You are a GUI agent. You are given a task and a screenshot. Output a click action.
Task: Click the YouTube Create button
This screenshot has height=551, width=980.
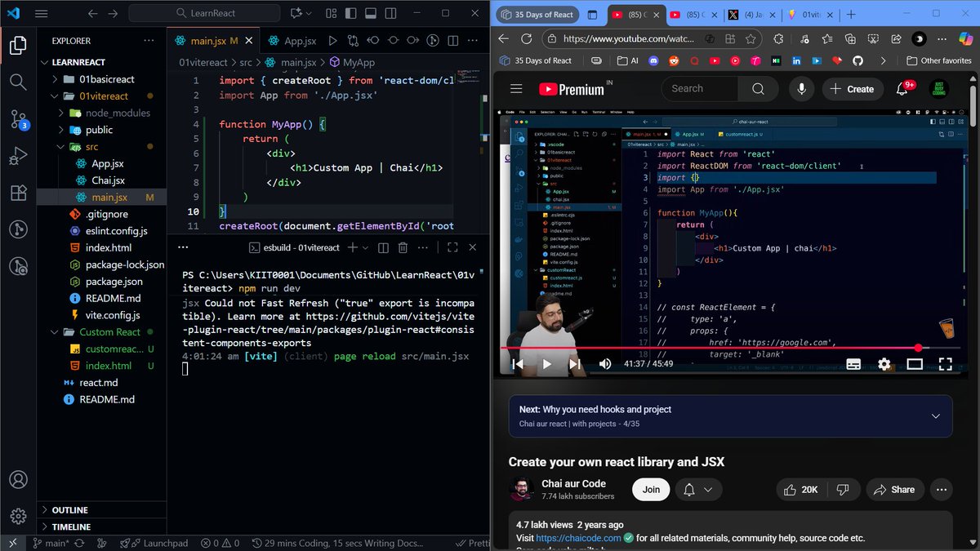tap(852, 89)
